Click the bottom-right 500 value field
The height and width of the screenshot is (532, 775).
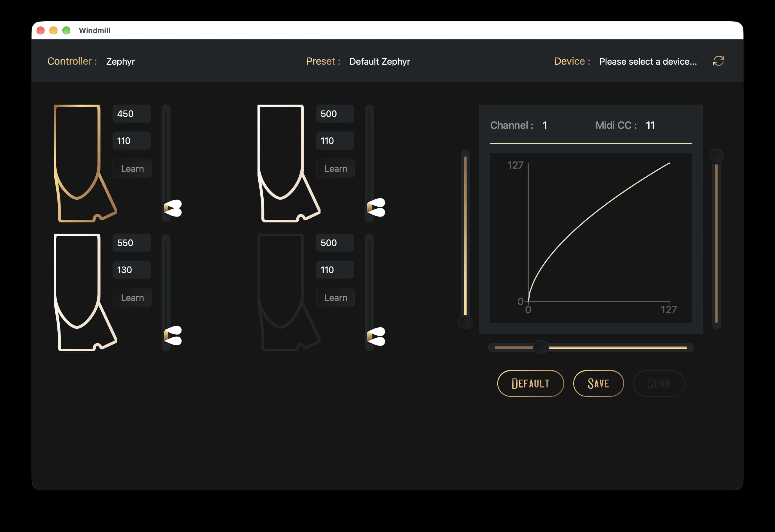[x=335, y=243]
